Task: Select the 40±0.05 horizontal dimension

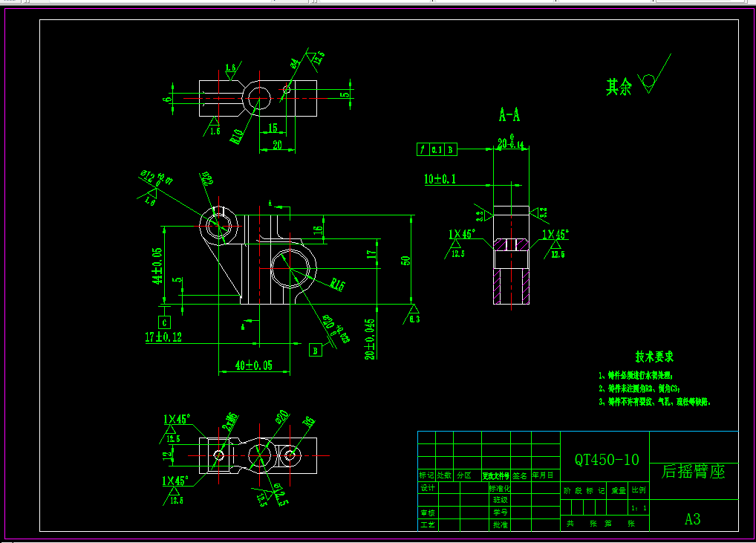Action: point(253,365)
